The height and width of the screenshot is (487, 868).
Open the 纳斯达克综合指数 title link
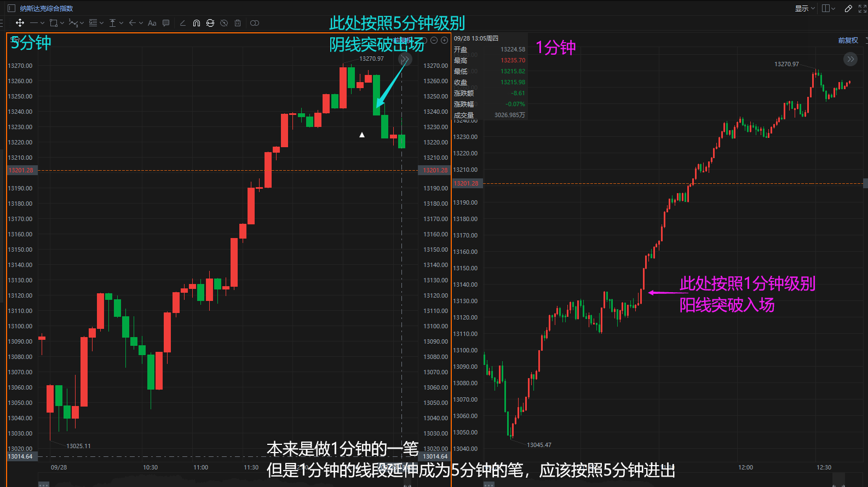pyautogui.click(x=46, y=9)
